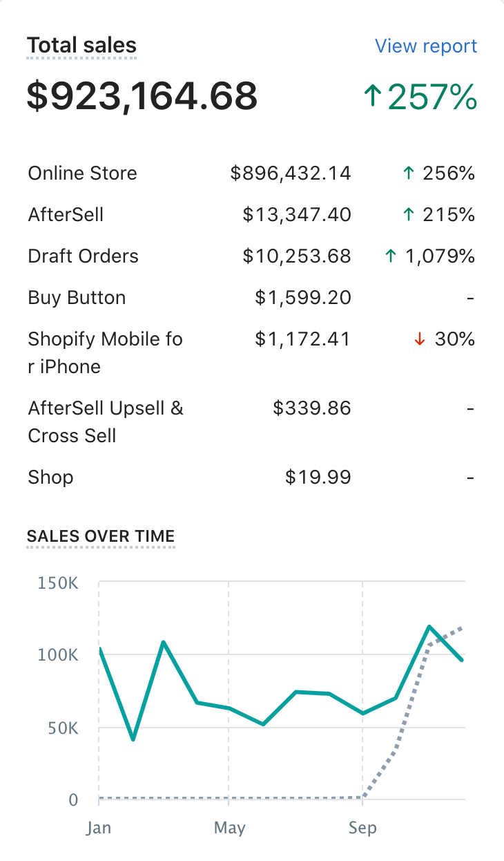Click the total sales figure $923,164.68
Image resolution: width=504 pixels, height=861 pixels.
tap(142, 96)
